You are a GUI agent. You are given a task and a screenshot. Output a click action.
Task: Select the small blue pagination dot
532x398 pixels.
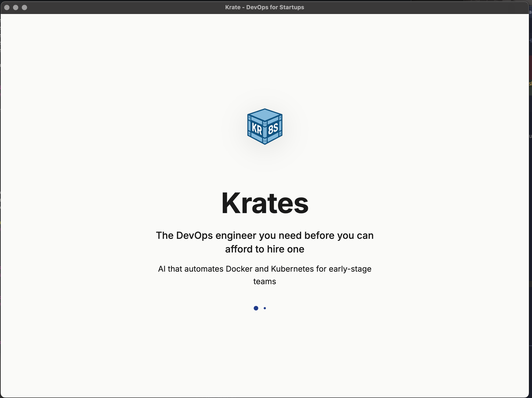pos(265,308)
